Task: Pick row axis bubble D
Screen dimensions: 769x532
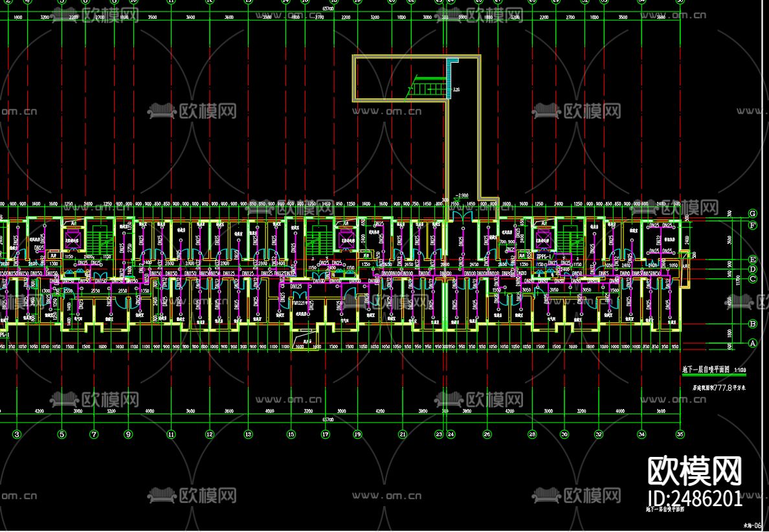Action: pos(753,269)
